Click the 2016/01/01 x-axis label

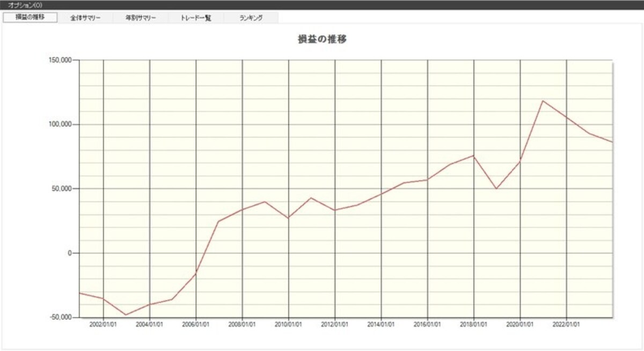pyautogui.click(x=427, y=324)
